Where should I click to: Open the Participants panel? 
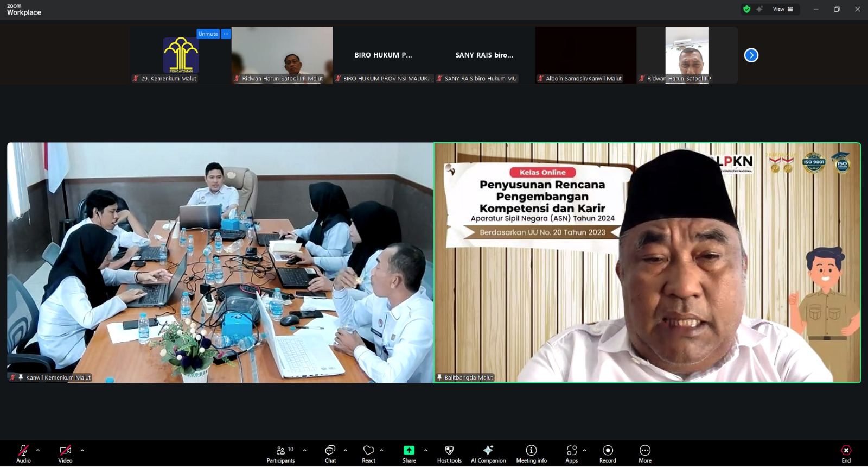[280, 454]
